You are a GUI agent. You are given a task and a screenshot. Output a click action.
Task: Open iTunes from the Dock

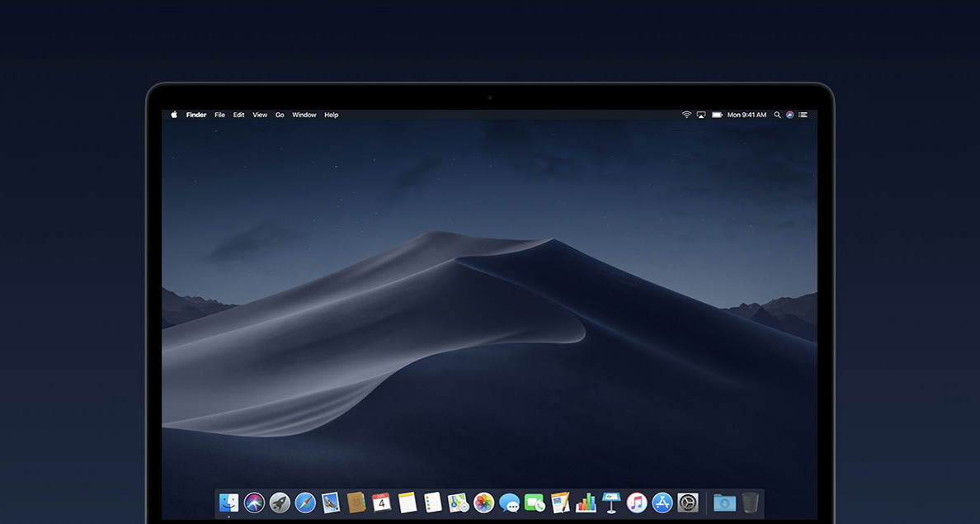click(x=637, y=503)
